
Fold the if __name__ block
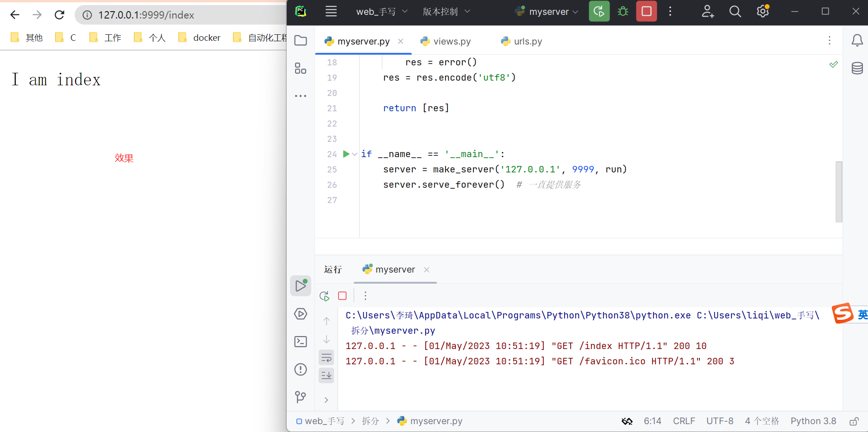(x=354, y=154)
